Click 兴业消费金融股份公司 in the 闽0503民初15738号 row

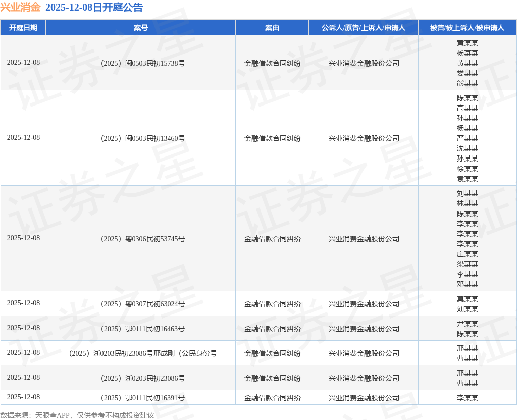(x=364, y=63)
